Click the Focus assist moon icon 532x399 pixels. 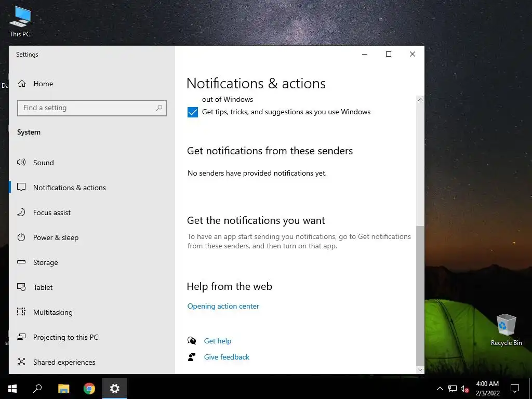point(21,212)
